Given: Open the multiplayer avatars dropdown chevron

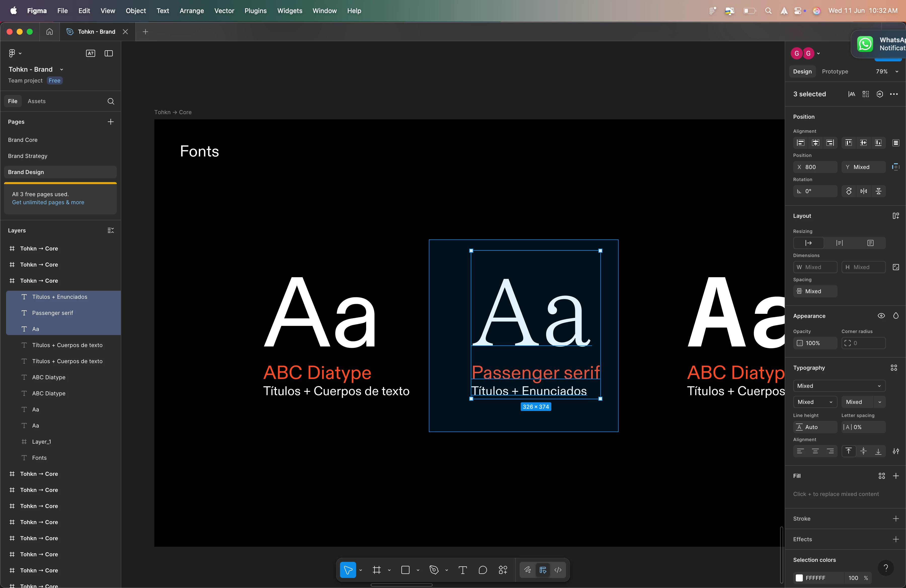Looking at the screenshot, I should (818, 54).
